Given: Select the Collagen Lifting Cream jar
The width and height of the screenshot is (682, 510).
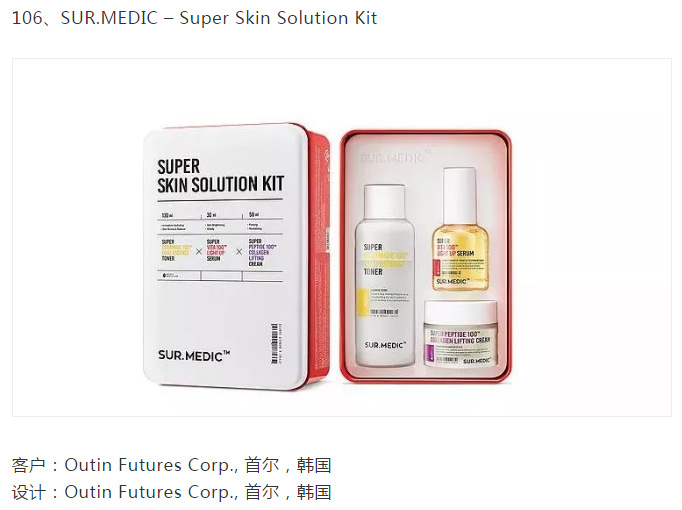Looking at the screenshot, I should pos(461,333).
